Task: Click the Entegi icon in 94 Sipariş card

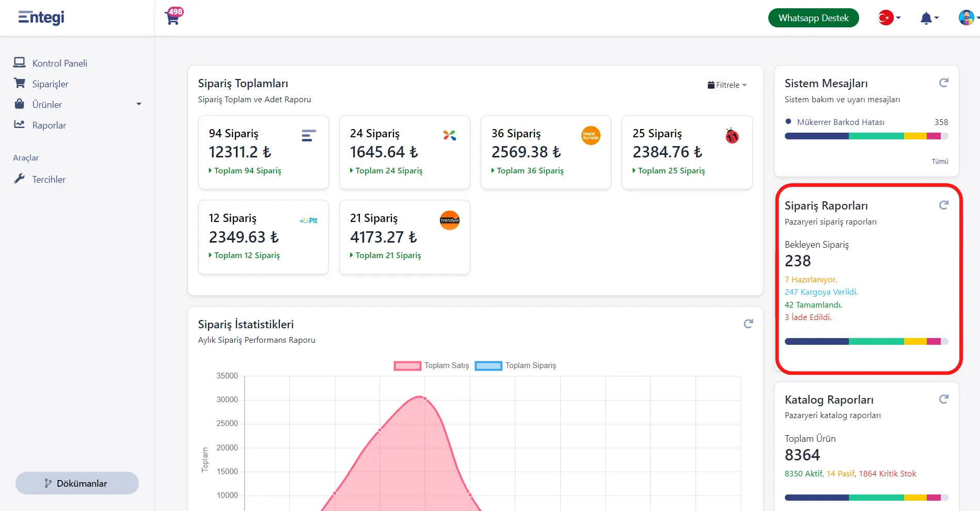Action: [309, 136]
